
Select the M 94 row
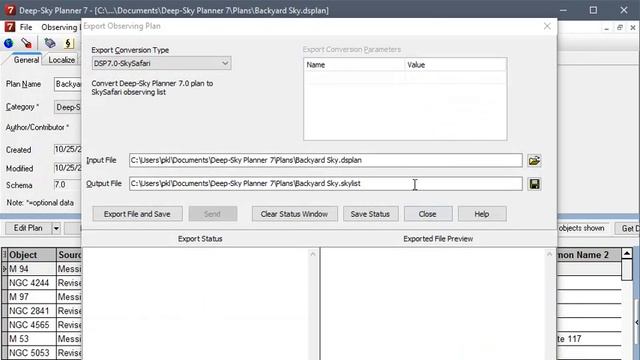45,269
